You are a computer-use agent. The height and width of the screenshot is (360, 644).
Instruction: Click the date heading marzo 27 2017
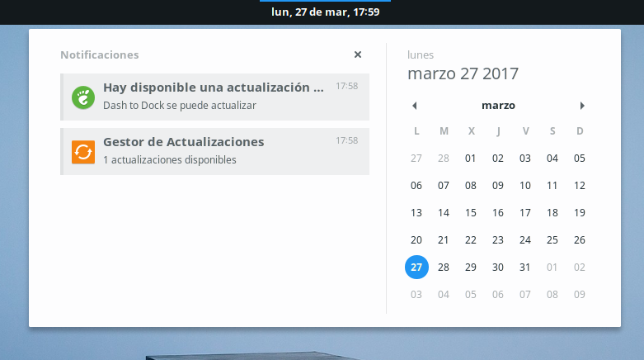tap(463, 73)
